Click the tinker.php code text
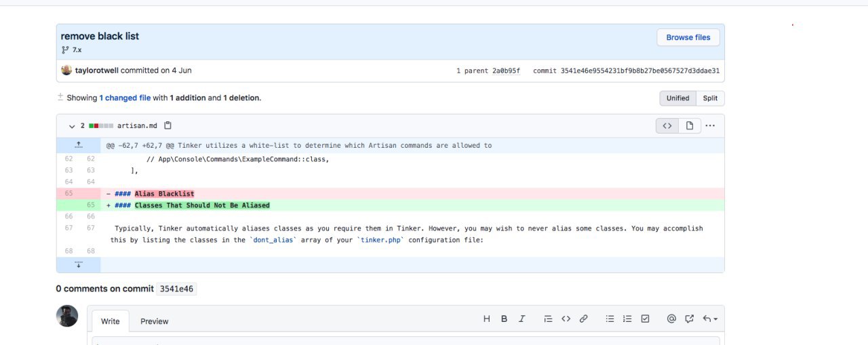 click(x=380, y=240)
